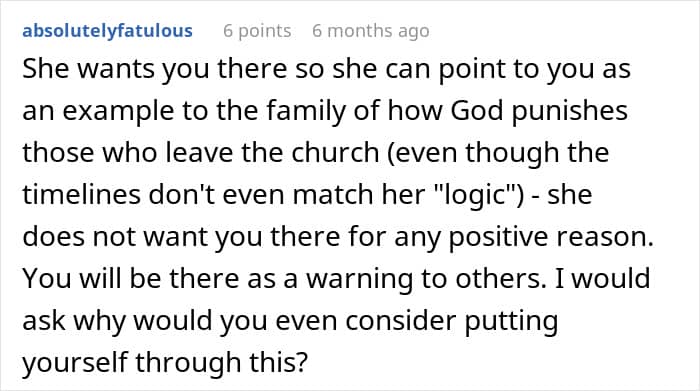The width and height of the screenshot is (700, 391).
Task: Click the word "example" in the comment
Action: coord(118,111)
